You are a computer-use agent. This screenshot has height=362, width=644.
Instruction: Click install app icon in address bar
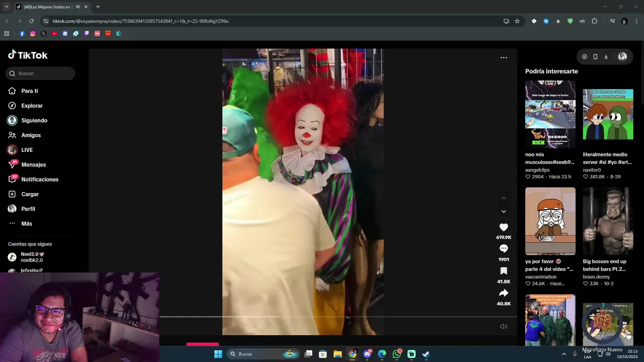(x=506, y=21)
